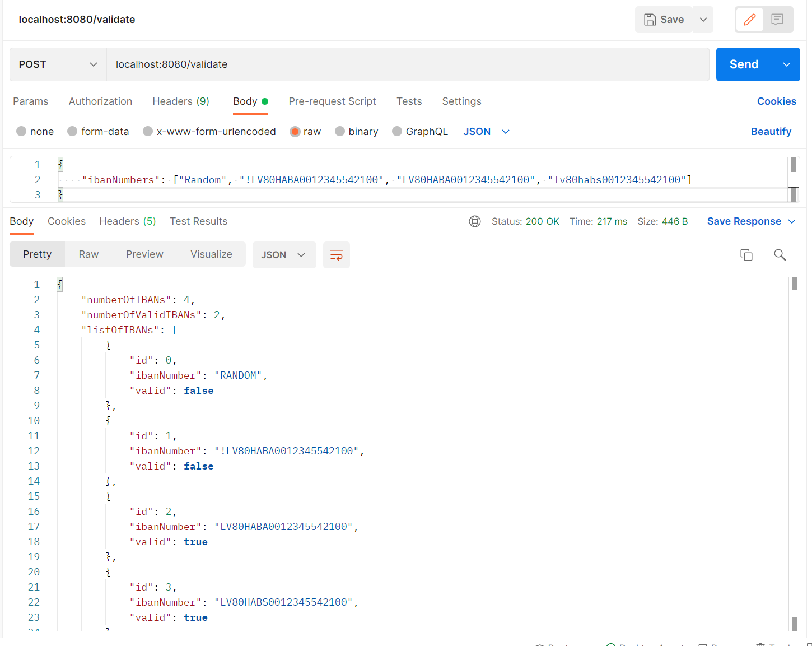Select x-www-form-urlencoded body type
Image resolution: width=812 pixels, height=646 pixels.
[209, 132]
